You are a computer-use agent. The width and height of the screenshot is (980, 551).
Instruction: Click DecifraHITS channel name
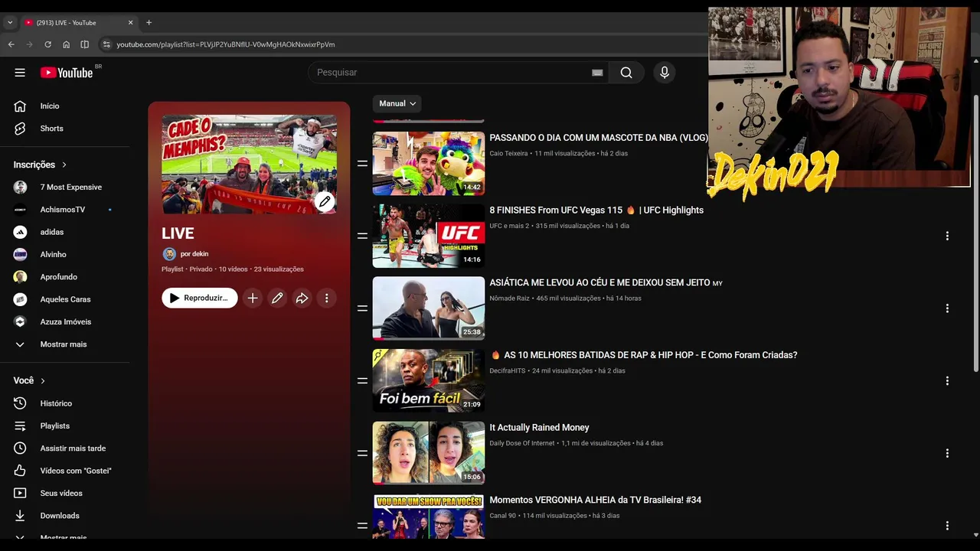508,371
